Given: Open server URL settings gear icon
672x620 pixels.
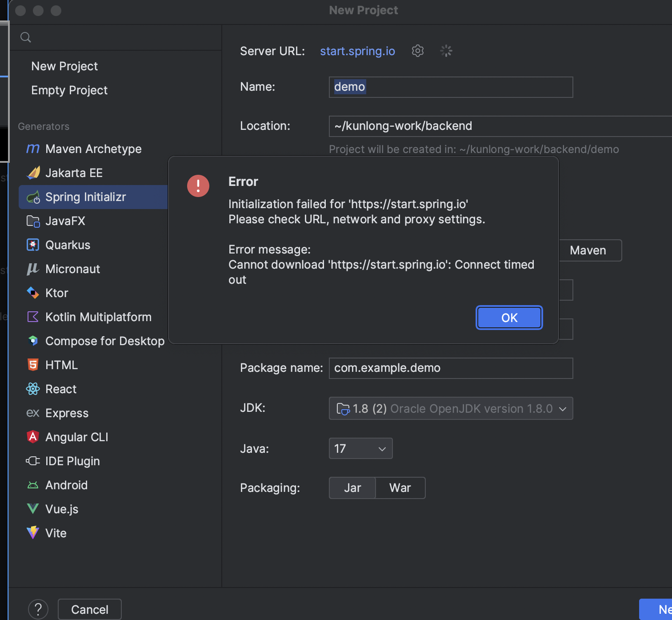Looking at the screenshot, I should (x=418, y=51).
